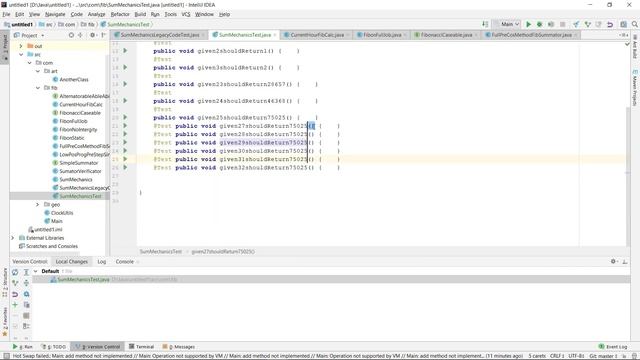Open Search Everywhere magnifier icon
The image size is (640, 360).
(x=635, y=24)
